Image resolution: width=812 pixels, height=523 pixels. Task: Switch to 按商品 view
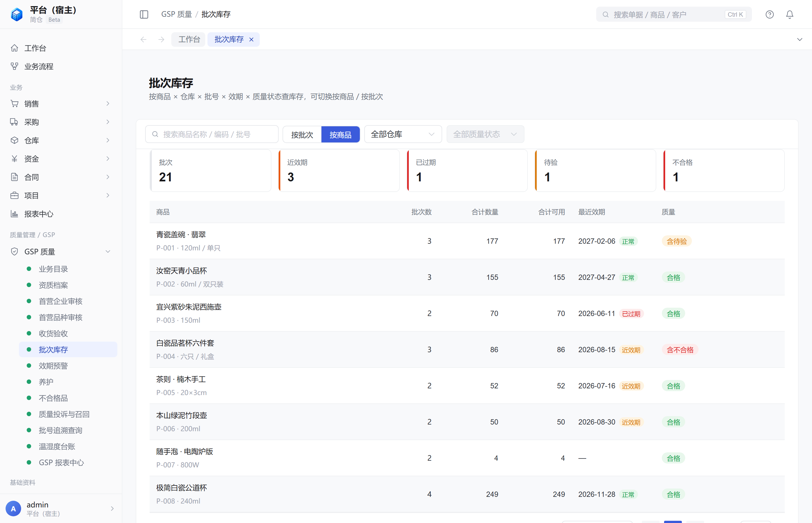pyautogui.click(x=340, y=134)
